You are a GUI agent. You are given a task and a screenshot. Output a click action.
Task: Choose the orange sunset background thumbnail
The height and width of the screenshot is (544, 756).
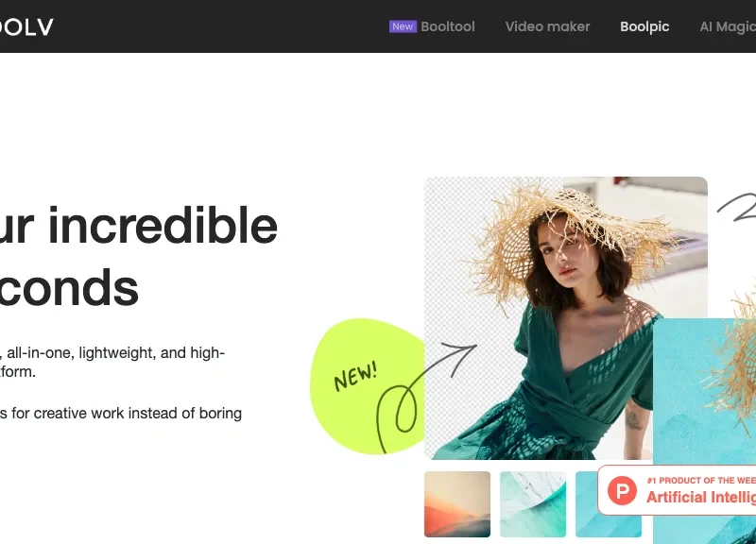pos(457,504)
